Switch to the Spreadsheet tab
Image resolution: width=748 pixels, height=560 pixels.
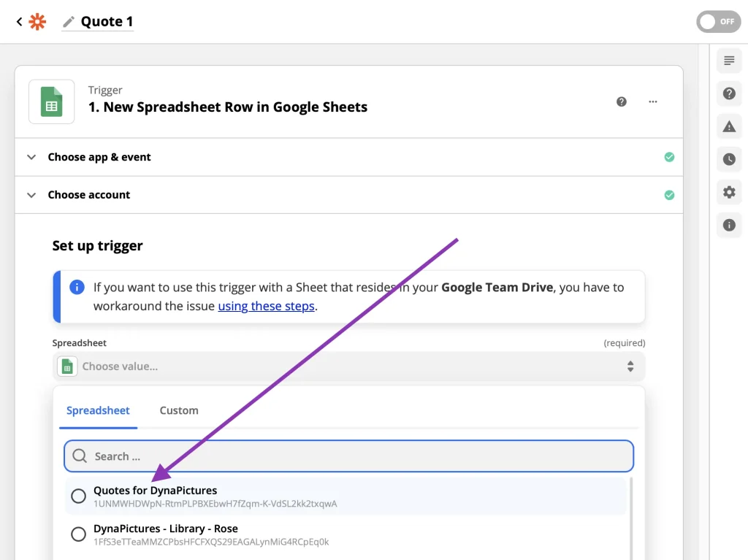pyautogui.click(x=98, y=410)
